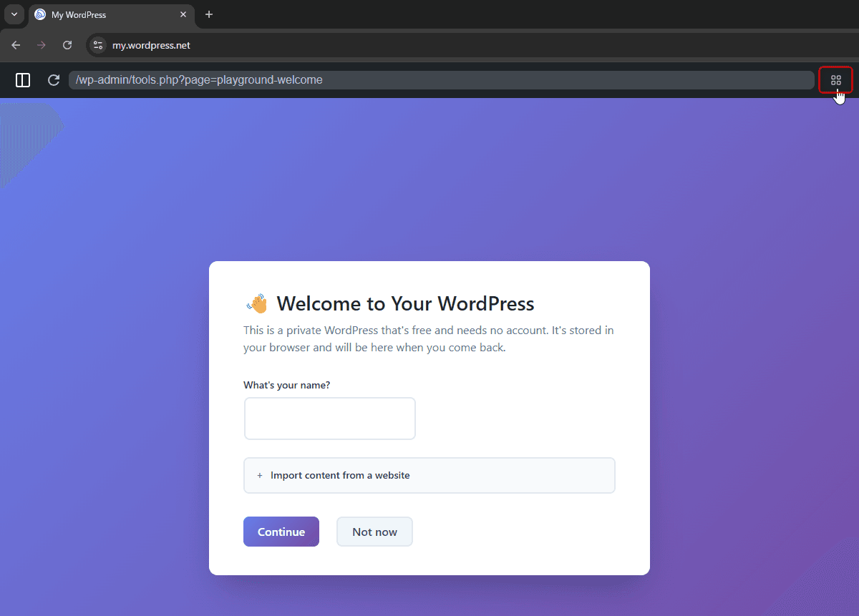Reload the browser tab
The width and height of the screenshot is (859, 616).
[67, 45]
